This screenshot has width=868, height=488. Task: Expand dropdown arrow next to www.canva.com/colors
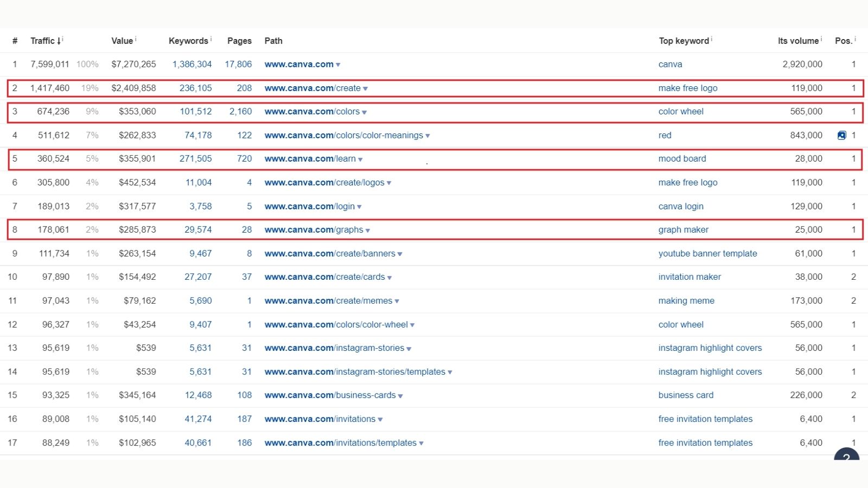click(364, 112)
